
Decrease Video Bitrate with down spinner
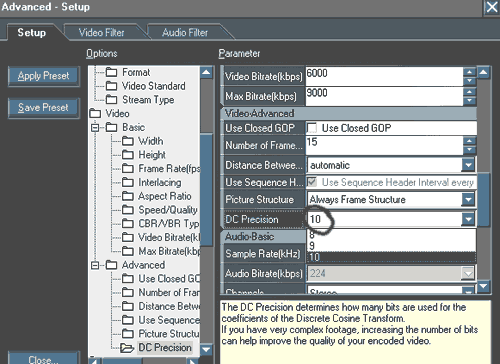click(469, 81)
